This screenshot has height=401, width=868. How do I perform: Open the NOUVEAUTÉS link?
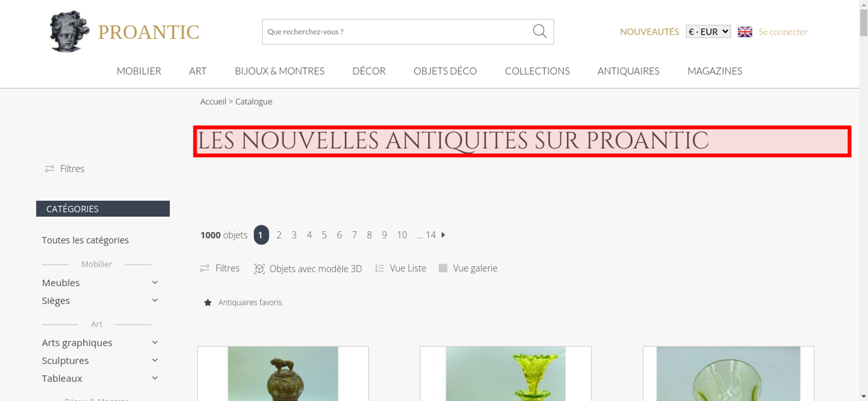click(649, 32)
